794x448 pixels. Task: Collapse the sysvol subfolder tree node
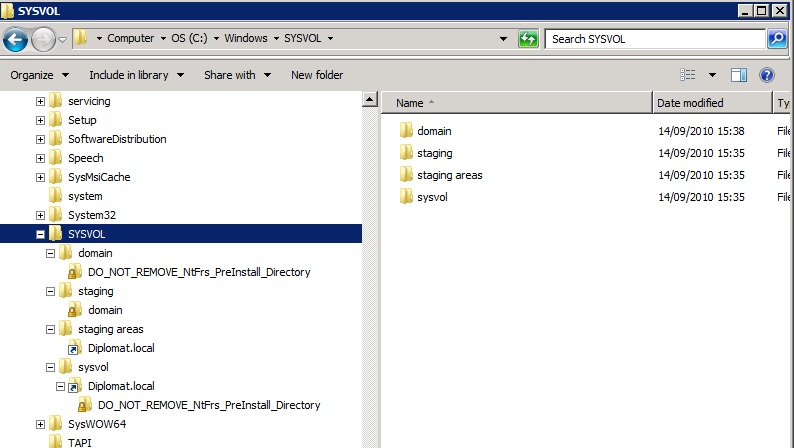click(50, 367)
